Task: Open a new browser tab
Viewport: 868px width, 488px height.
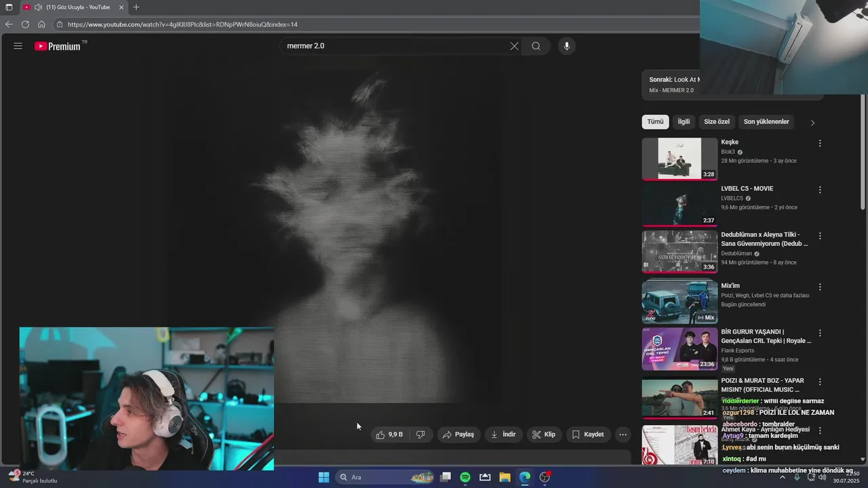Action: point(136,7)
